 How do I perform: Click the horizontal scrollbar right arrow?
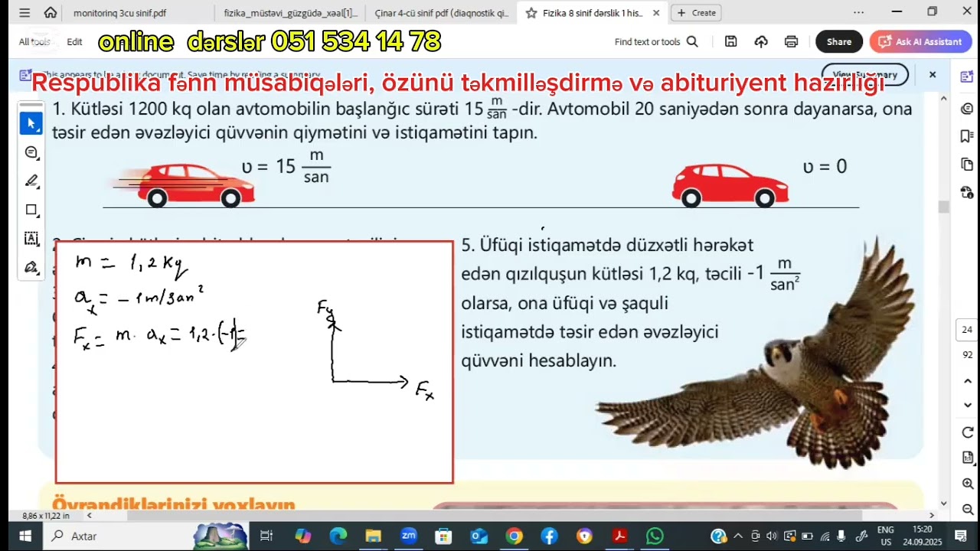[932, 516]
